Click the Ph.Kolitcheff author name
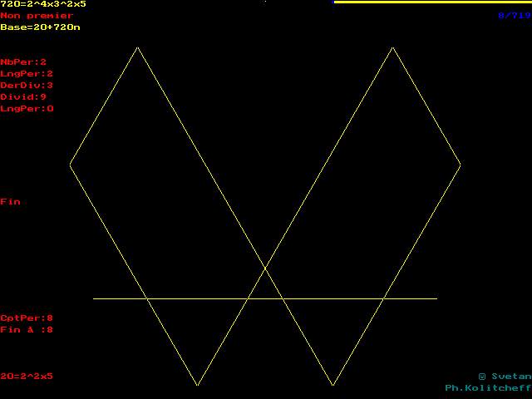532x399 pixels. click(488, 388)
